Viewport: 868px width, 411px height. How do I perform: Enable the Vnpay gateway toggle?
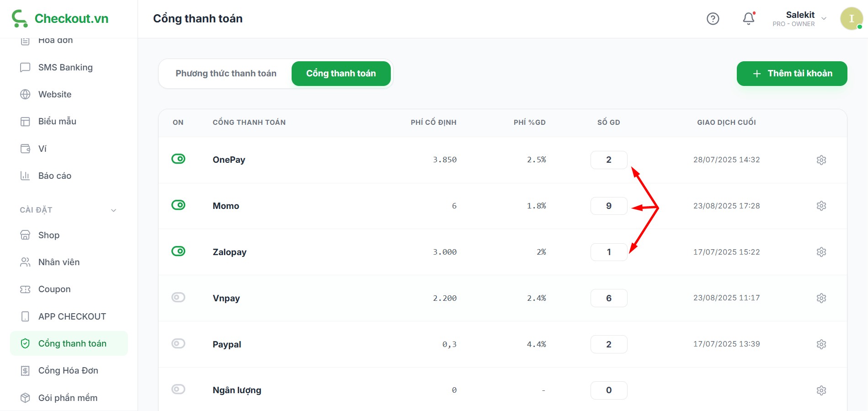click(x=178, y=298)
